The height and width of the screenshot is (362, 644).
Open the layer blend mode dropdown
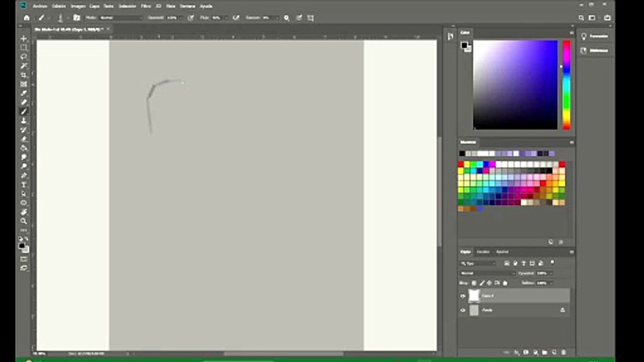click(488, 273)
